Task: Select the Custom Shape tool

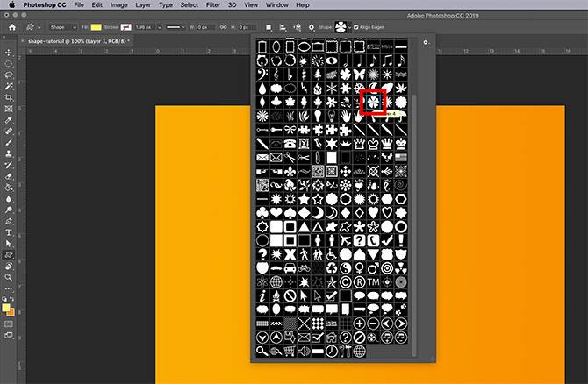Action: click(x=8, y=255)
